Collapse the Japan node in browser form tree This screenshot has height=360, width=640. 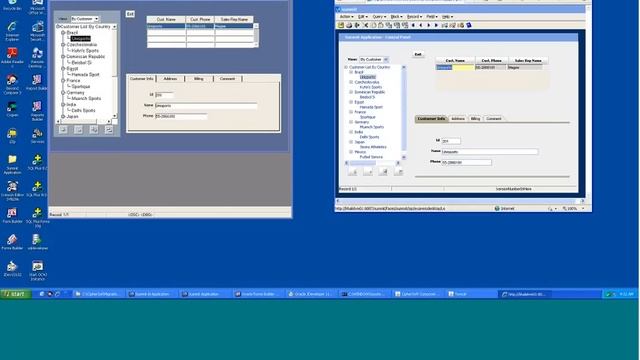tap(351, 142)
